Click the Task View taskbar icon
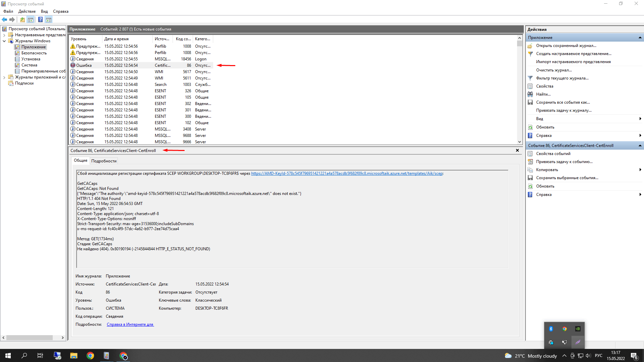Image resolution: width=644 pixels, height=362 pixels. 40,356
